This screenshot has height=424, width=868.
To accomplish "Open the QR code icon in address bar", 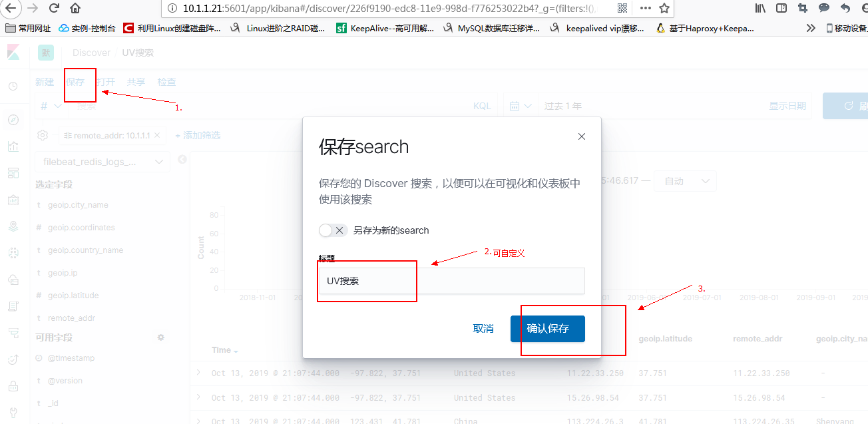I will click(x=622, y=9).
